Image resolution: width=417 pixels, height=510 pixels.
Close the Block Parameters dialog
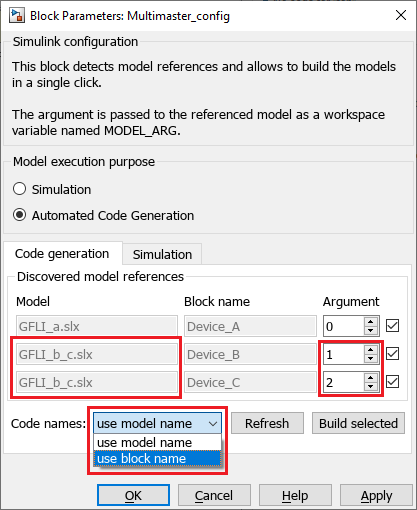401,15
